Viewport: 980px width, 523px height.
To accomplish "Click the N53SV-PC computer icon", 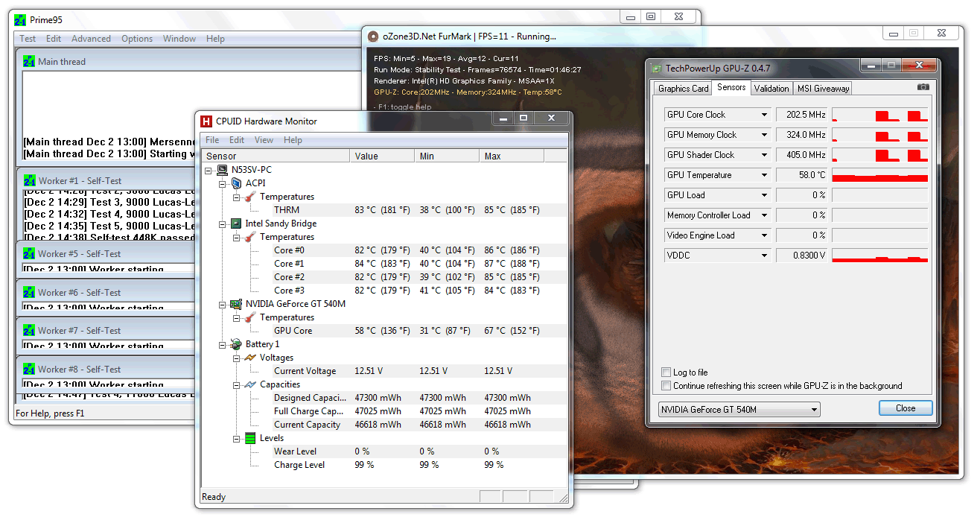I will 223,169.
